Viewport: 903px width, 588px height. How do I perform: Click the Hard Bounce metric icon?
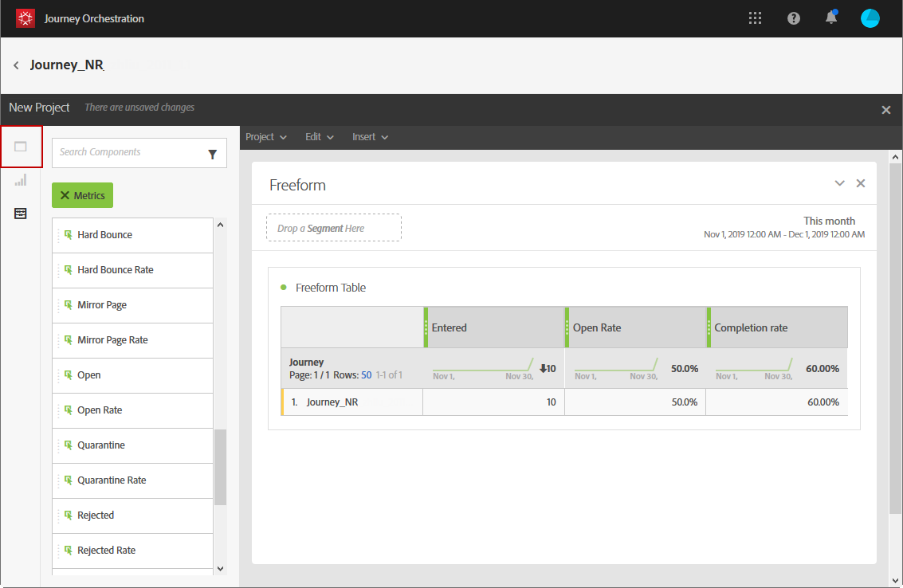coord(68,235)
